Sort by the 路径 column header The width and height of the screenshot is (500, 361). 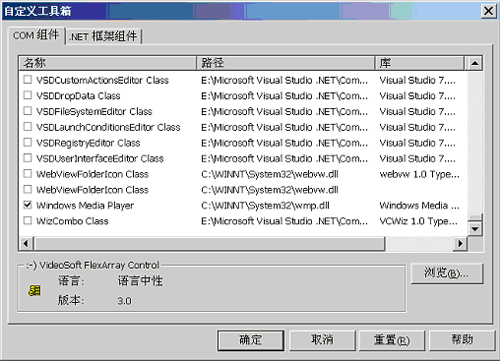point(286,63)
